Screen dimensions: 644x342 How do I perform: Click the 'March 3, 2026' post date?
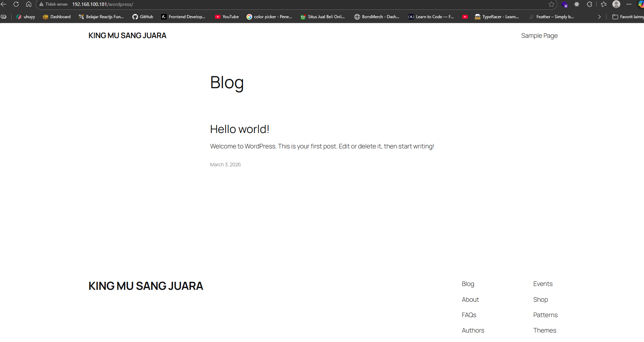(x=226, y=165)
